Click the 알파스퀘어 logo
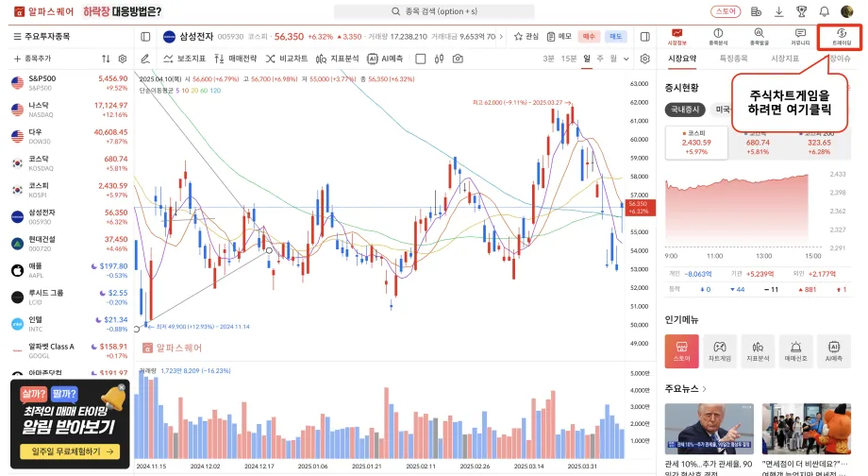 click(x=43, y=11)
